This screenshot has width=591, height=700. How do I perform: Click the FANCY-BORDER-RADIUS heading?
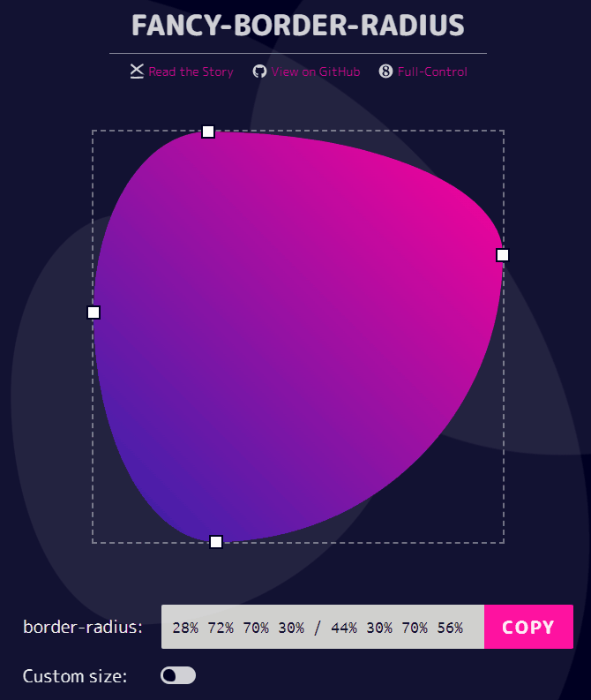[x=298, y=26]
